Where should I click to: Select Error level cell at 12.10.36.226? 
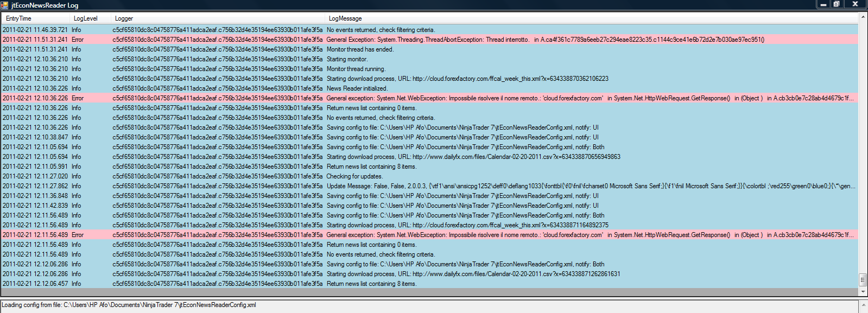point(78,98)
